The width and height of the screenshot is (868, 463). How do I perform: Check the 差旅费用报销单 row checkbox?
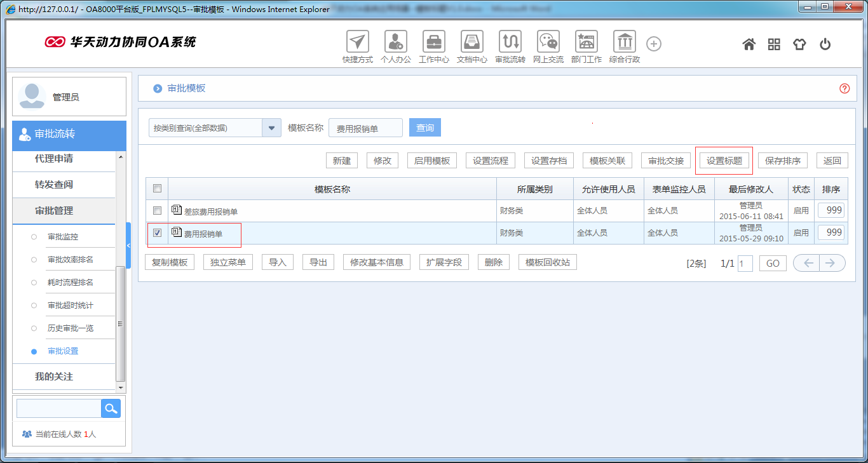click(x=156, y=210)
